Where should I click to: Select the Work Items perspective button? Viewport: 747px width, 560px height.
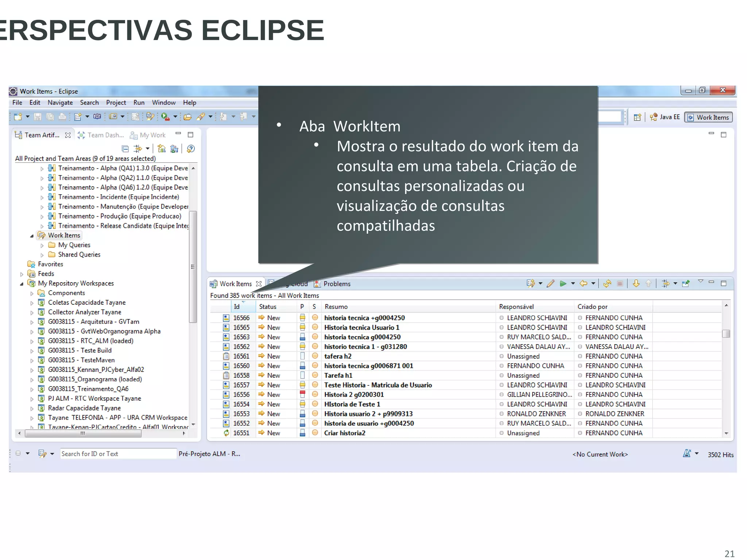point(708,117)
